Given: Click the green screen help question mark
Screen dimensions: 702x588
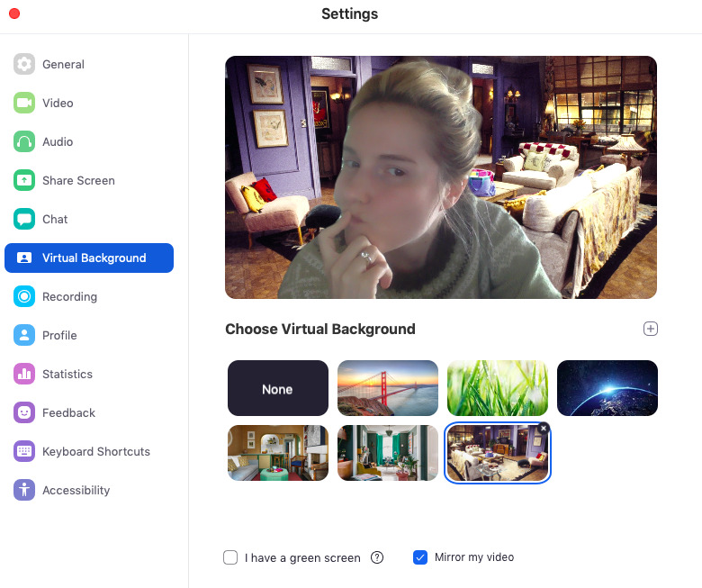Looking at the screenshot, I should pos(377,557).
